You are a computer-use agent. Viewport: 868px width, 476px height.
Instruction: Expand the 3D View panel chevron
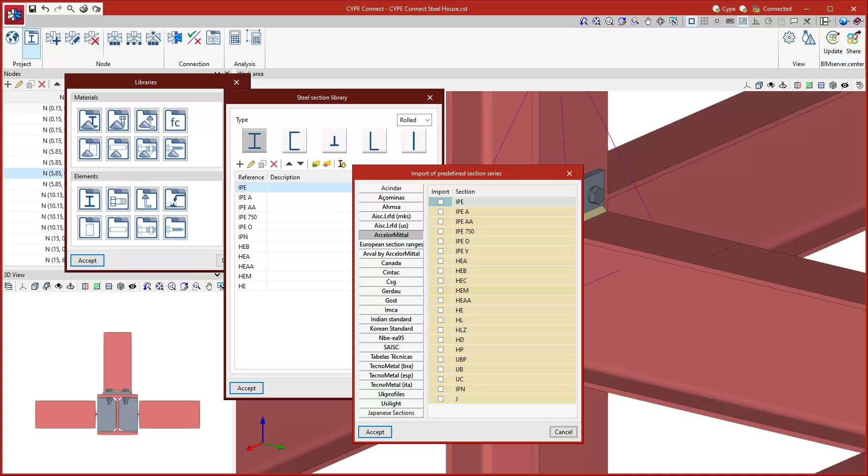point(217,275)
